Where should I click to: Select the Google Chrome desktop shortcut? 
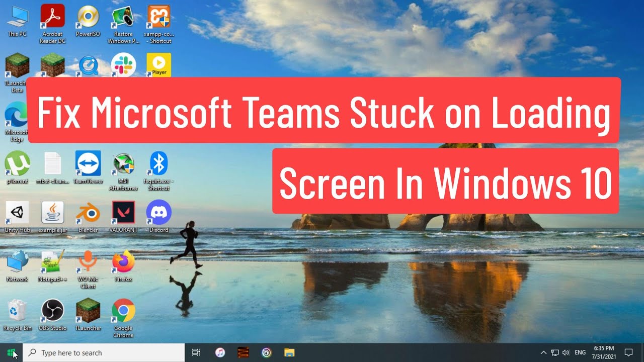(123, 318)
